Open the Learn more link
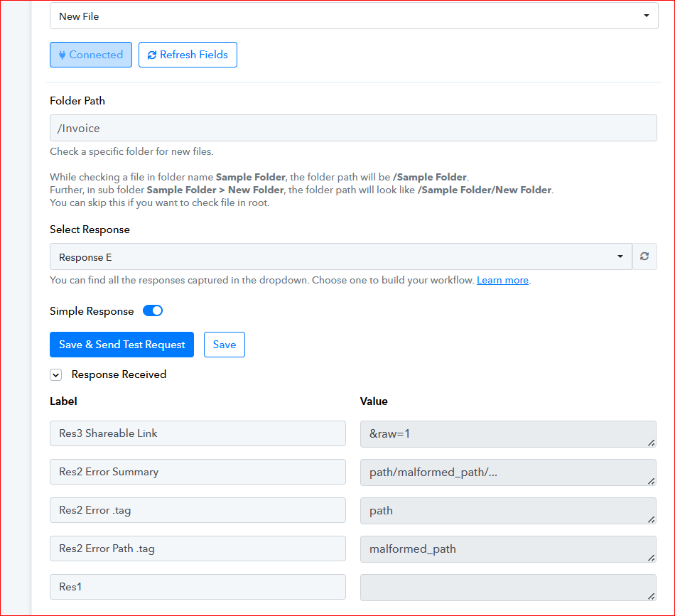Viewport: 675px width, 616px height. pyautogui.click(x=502, y=280)
